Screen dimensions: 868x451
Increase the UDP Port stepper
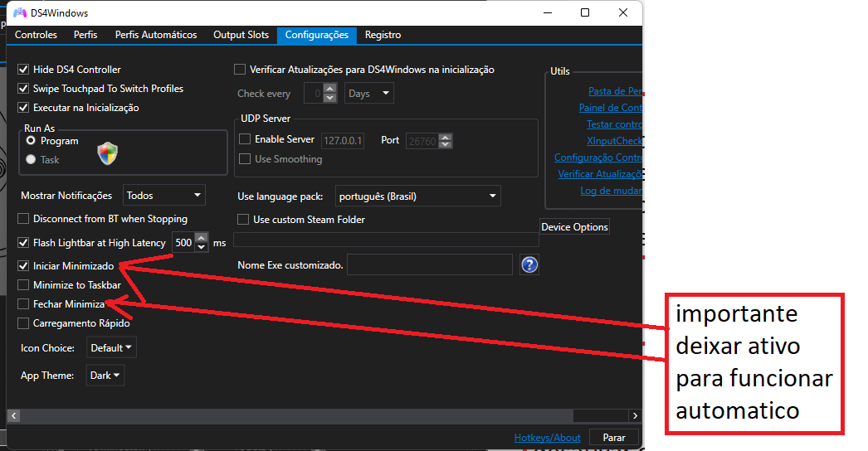point(446,136)
